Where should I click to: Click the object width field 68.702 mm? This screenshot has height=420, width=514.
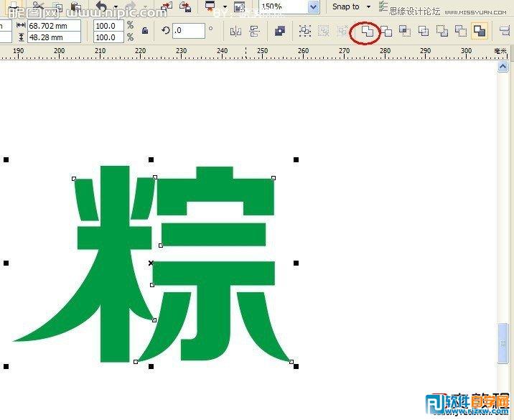click(x=54, y=26)
